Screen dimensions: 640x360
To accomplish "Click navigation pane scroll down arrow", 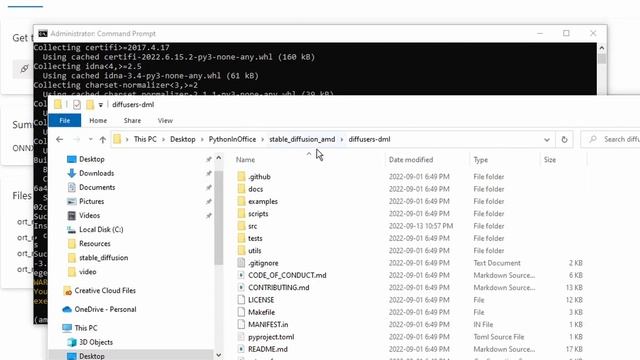I will coord(219,355).
